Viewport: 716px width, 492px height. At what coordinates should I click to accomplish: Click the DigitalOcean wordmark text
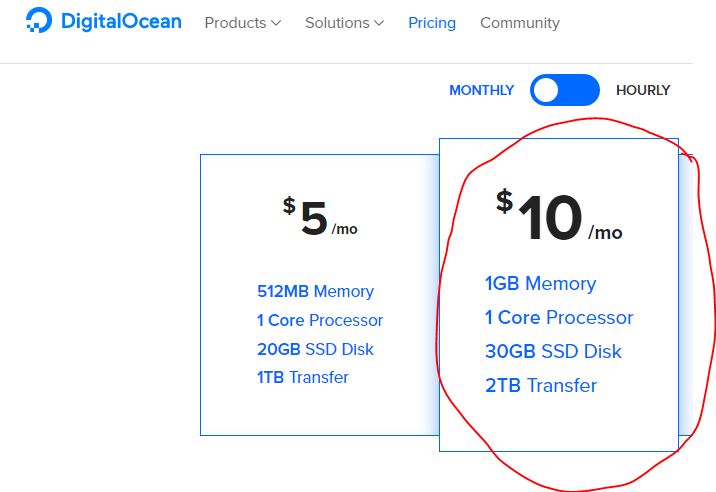pyautogui.click(x=120, y=21)
